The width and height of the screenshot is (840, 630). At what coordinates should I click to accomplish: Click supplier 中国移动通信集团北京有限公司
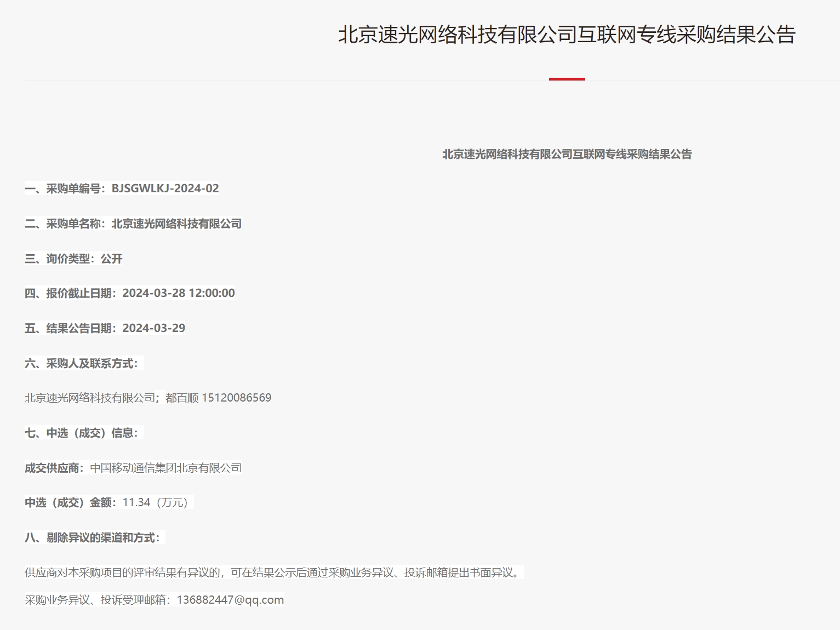tap(165, 468)
